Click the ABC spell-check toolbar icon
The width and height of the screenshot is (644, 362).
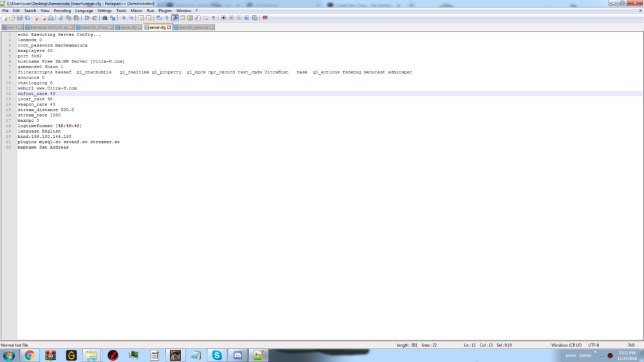point(265,18)
